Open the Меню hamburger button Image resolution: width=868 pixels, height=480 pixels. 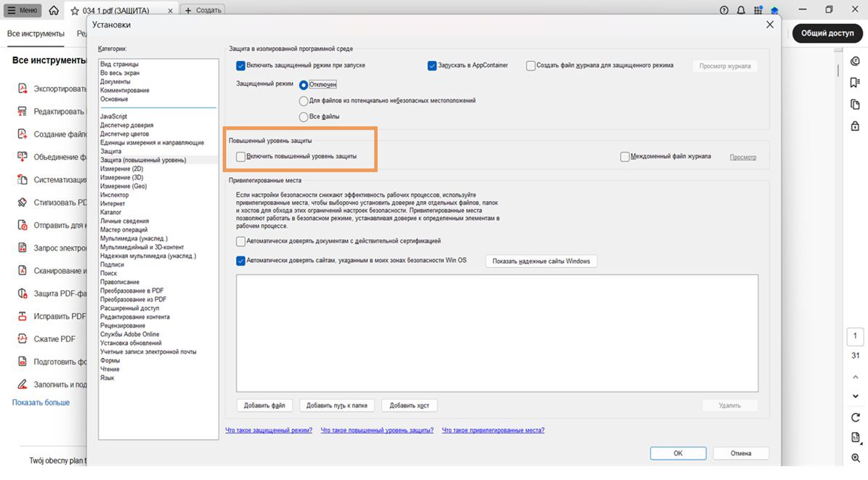[x=22, y=10]
